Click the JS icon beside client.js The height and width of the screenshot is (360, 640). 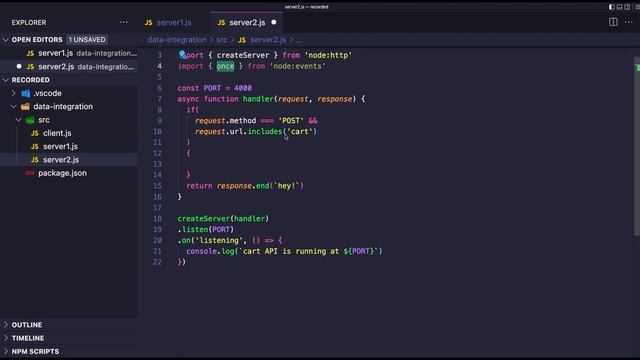35,133
